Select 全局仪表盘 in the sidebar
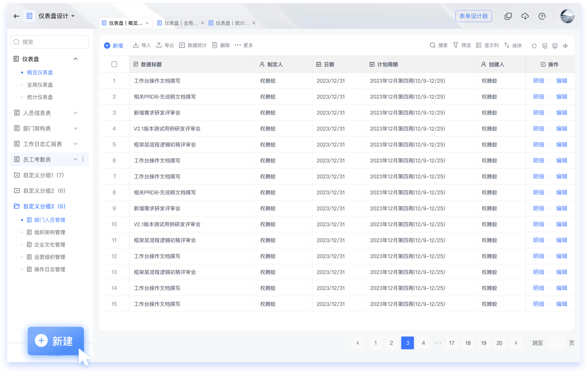This screenshot has width=588, height=374. [40, 85]
